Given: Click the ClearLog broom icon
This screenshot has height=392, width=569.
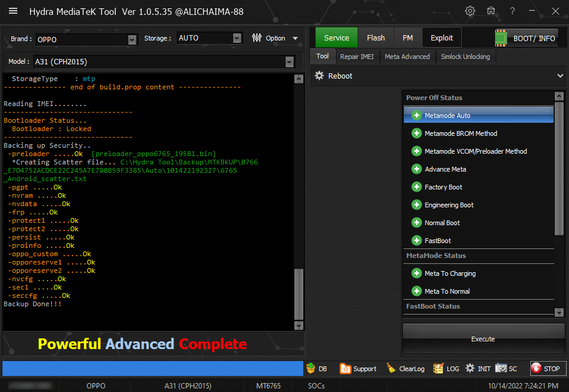Looking at the screenshot, I should pos(391,368).
